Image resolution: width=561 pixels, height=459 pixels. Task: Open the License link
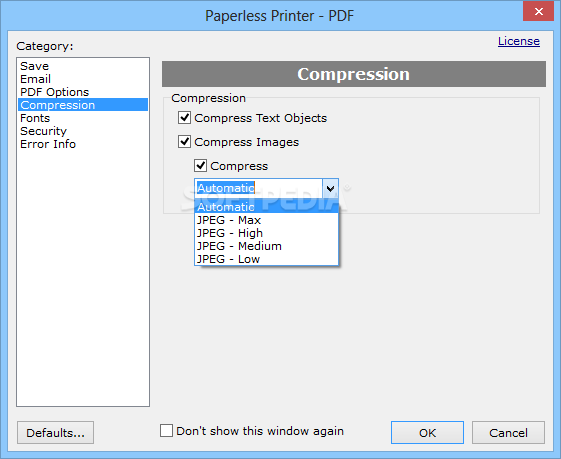(x=519, y=41)
